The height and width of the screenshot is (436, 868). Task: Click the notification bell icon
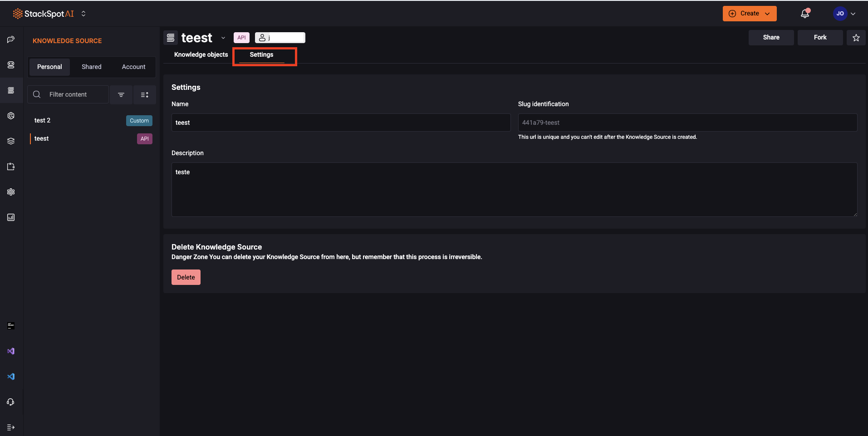coord(804,14)
